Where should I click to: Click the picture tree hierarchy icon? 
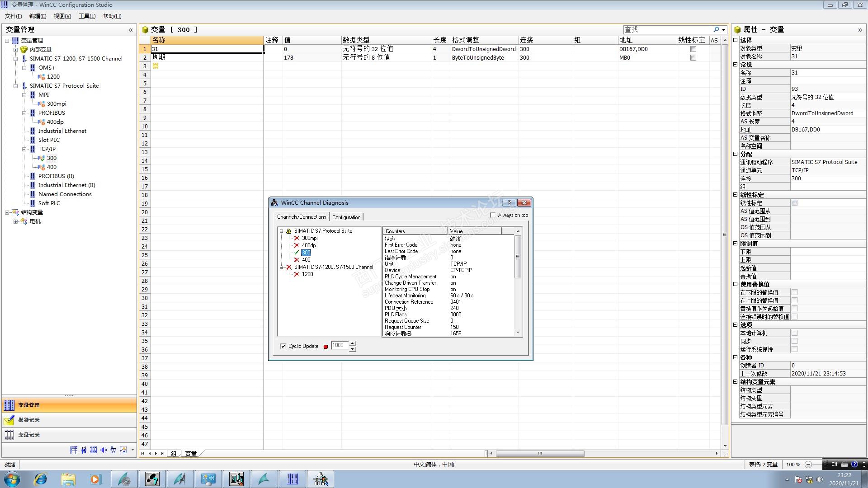coord(113,450)
